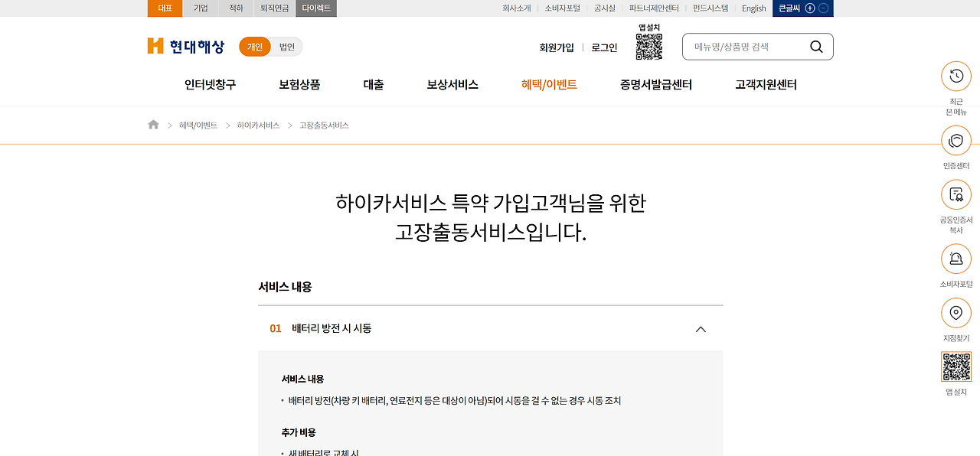Decrease font size with minus icon
The image size is (980, 456).
point(824,8)
